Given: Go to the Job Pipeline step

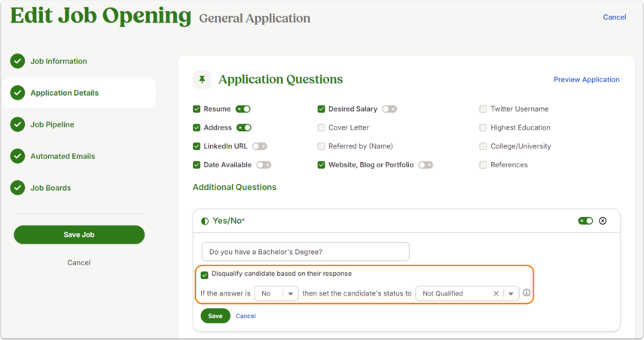Looking at the screenshot, I should tap(52, 124).
